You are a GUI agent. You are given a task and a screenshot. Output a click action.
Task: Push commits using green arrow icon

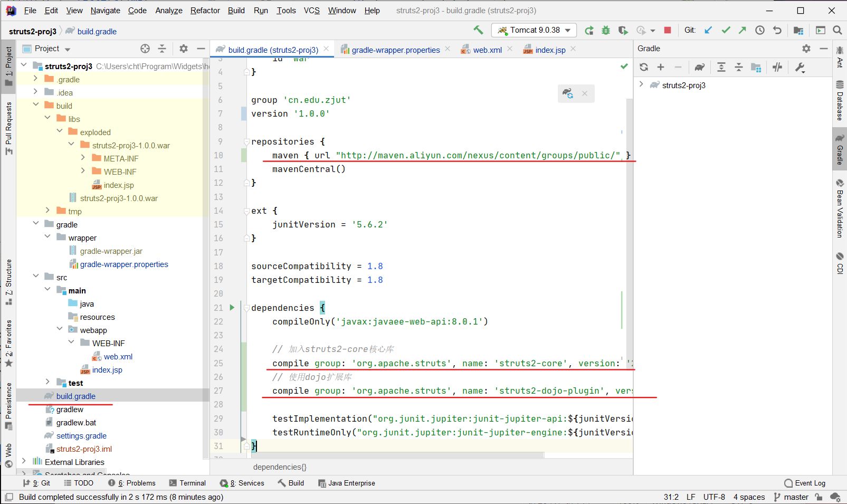pyautogui.click(x=743, y=30)
